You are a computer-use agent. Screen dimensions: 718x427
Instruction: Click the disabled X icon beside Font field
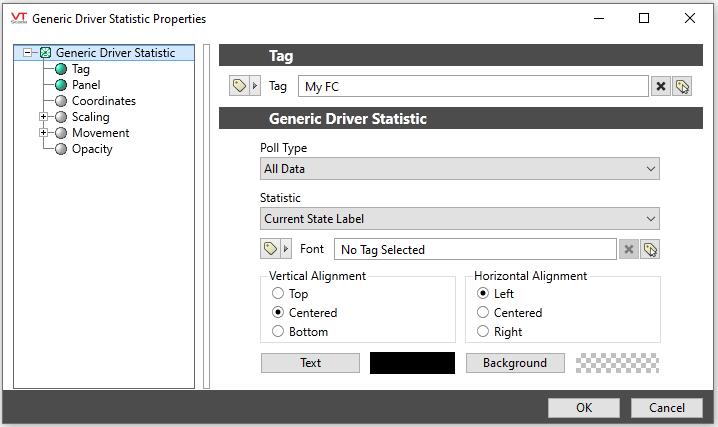pyautogui.click(x=629, y=249)
